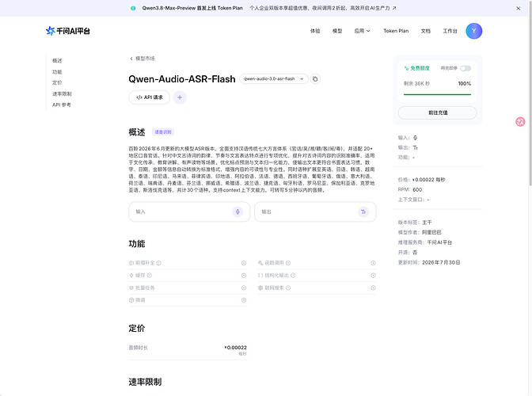The image size is (532, 396).
Task: Click the Qwen-Audio-ASR-Flash title
Action: 182,79
